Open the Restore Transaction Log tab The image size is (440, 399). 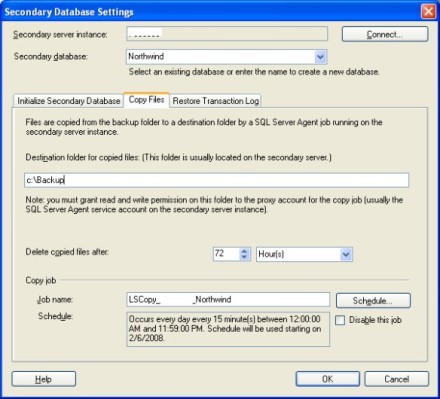216,101
